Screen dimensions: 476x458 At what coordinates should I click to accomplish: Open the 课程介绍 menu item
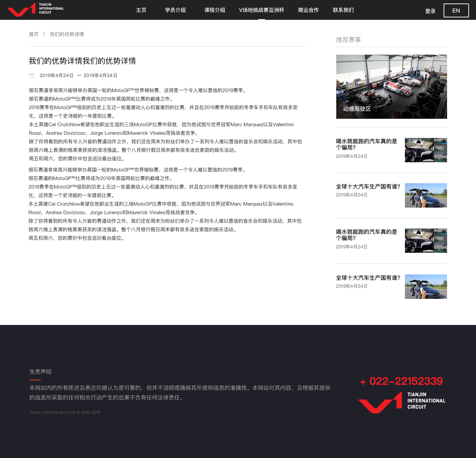coord(215,10)
